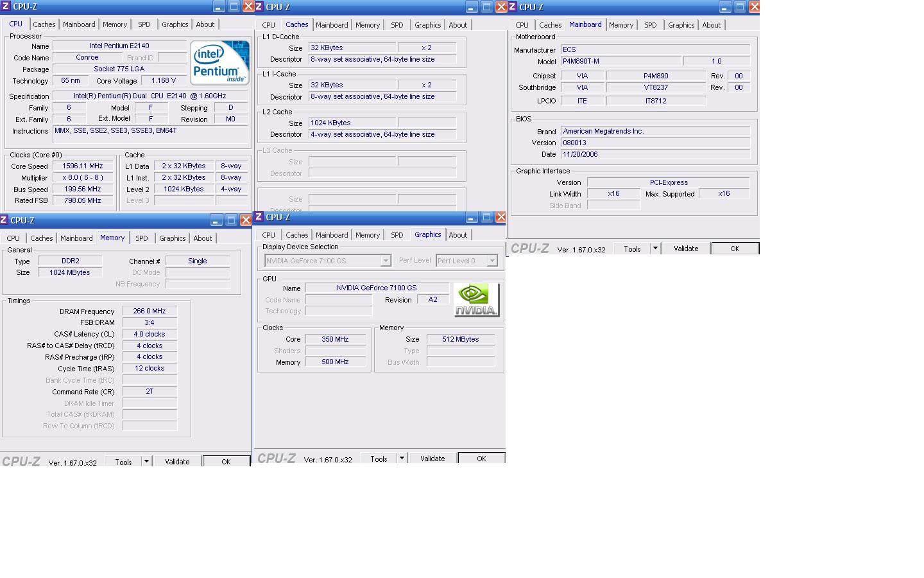Minimize the Mainboard CPU-Z window
924x578 pixels.
point(725,7)
